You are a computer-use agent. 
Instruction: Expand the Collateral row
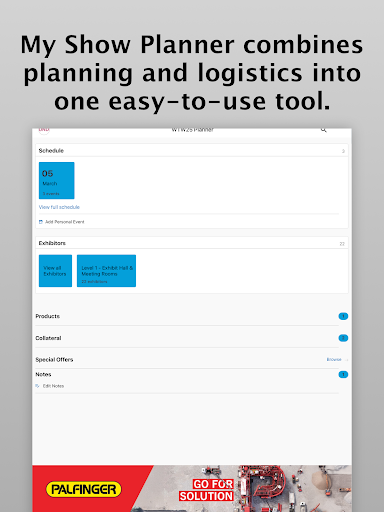(x=192, y=338)
